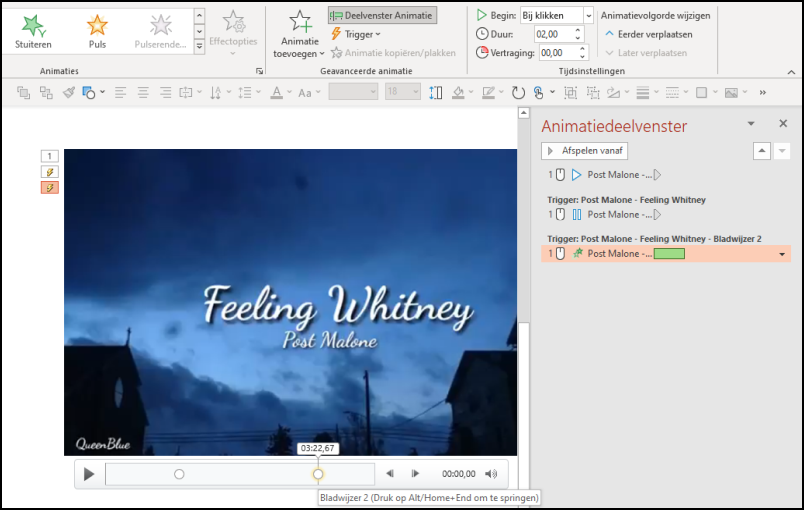The image size is (804, 510).
Task: Click Afspelen vanaf button
Action: coord(585,151)
